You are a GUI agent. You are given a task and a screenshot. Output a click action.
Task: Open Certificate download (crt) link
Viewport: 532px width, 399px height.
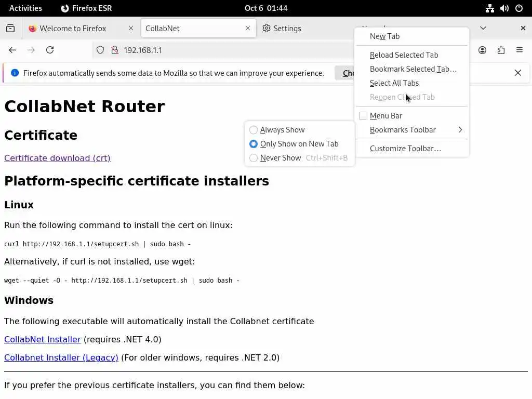57,158
